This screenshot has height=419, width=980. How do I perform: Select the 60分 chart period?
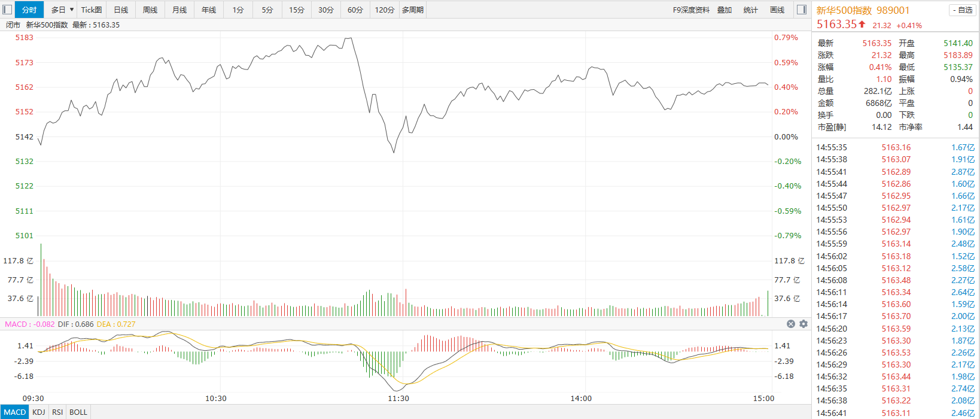355,10
